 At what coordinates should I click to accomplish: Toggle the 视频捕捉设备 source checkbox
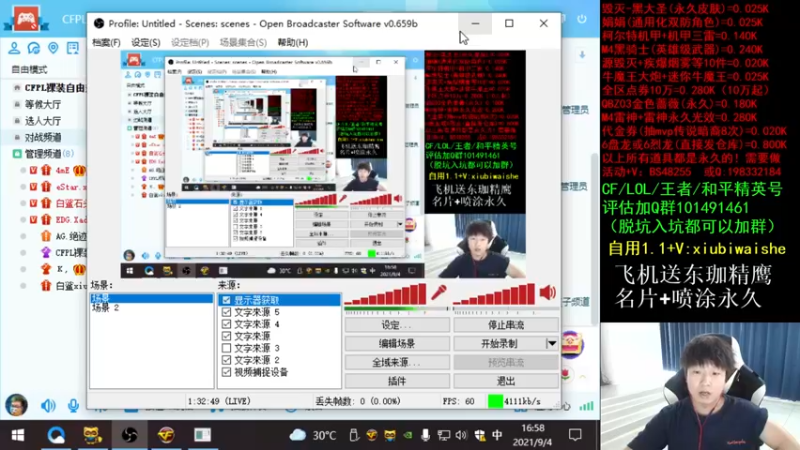pos(227,372)
